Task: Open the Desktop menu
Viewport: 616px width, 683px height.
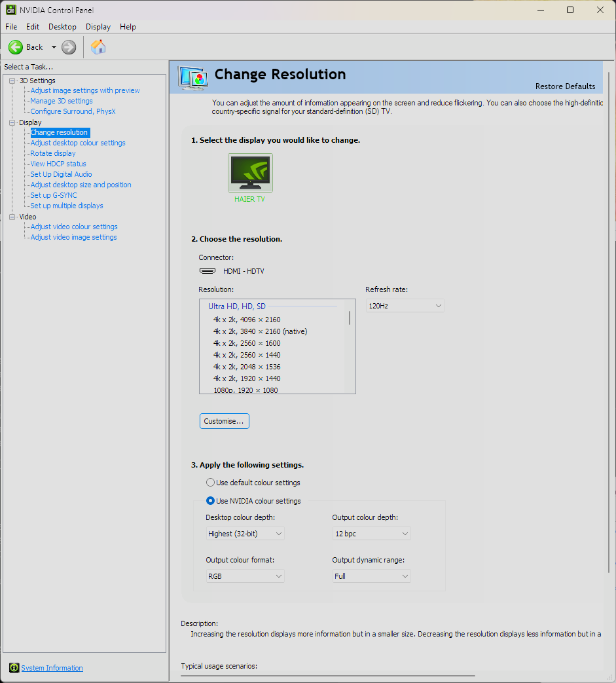Action: [x=62, y=27]
